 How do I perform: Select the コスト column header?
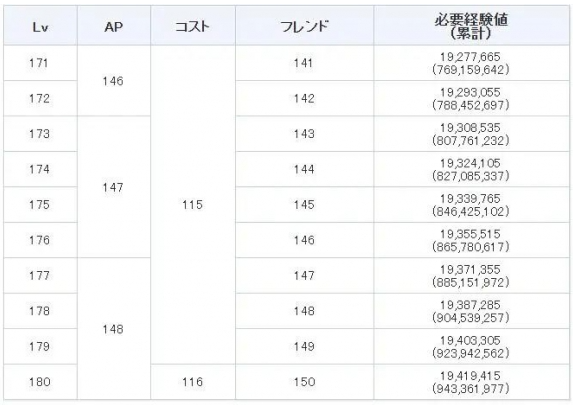click(193, 26)
